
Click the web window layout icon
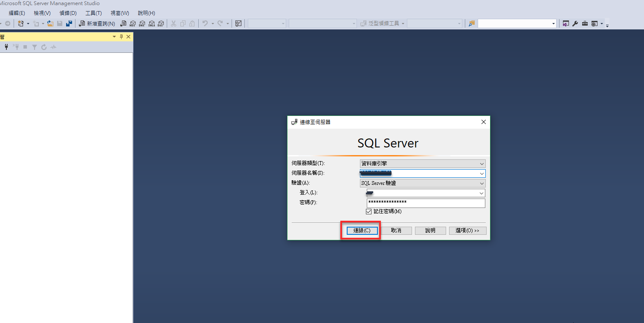point(595,23)
